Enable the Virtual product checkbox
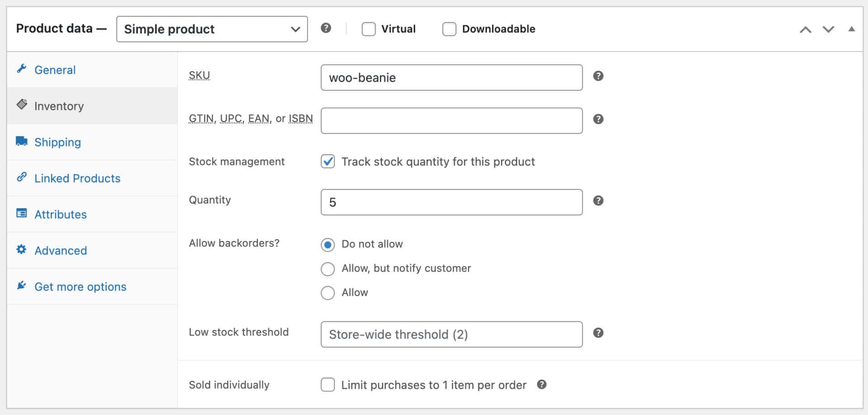This screenshot has height=415, width=868. [368, 28]
